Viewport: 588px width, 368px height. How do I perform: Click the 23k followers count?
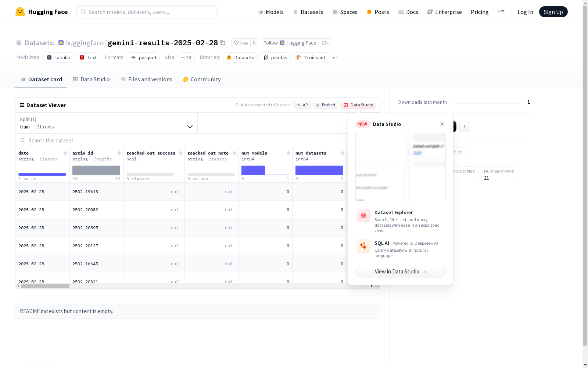click(325, 43)
